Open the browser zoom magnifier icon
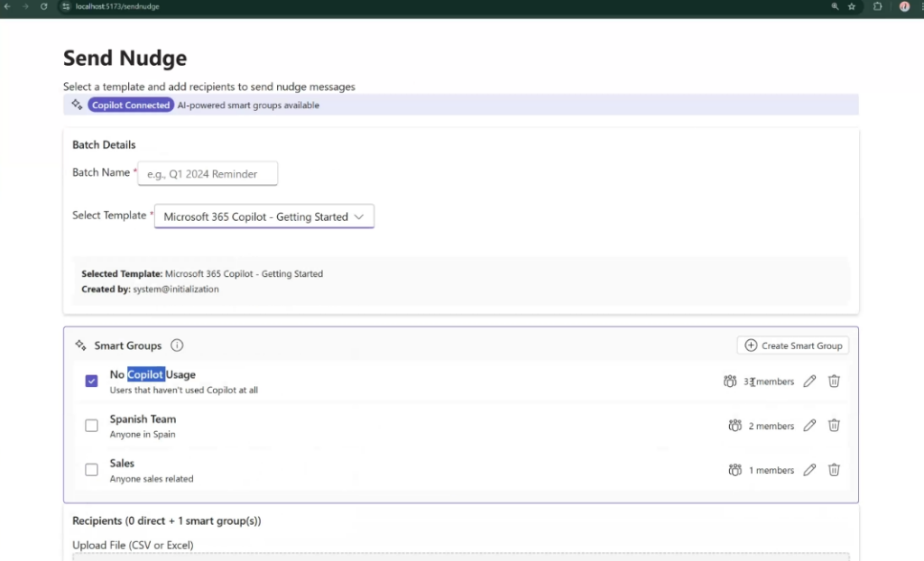The height and width of the screenshot is (561, 924). point(835,6)
